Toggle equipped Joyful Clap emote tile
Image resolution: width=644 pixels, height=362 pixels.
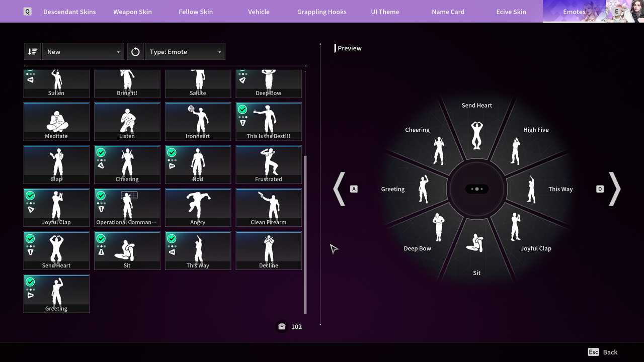(x=56, y=208)
